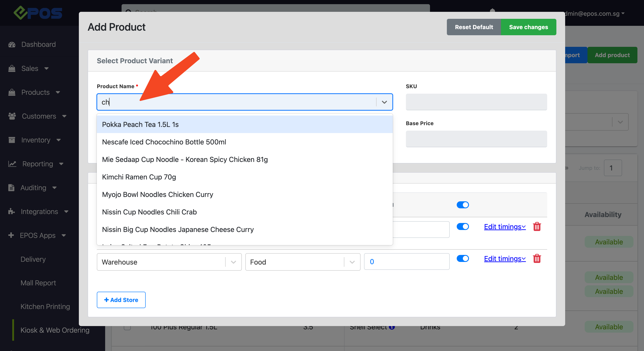Click Add product button behind dialog
This screenshot has width=644, height=351.
click(x=612, y=55)
